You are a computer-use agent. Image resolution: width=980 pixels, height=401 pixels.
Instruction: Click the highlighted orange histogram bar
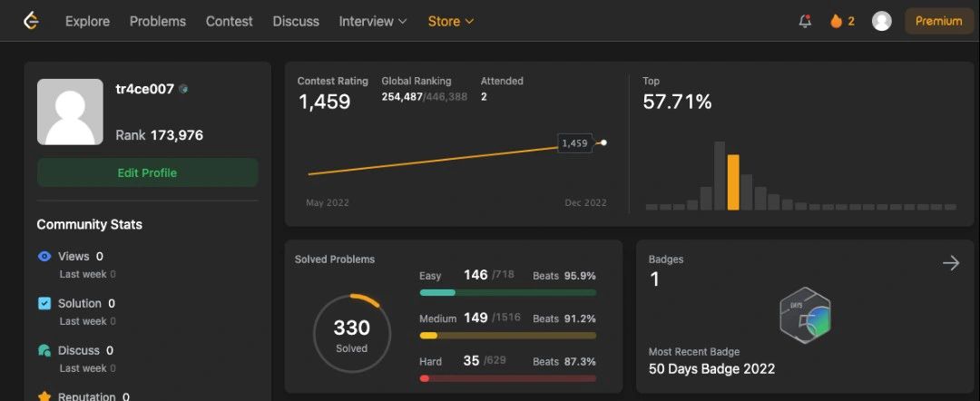pyautogui.click(x=733, y=182)
